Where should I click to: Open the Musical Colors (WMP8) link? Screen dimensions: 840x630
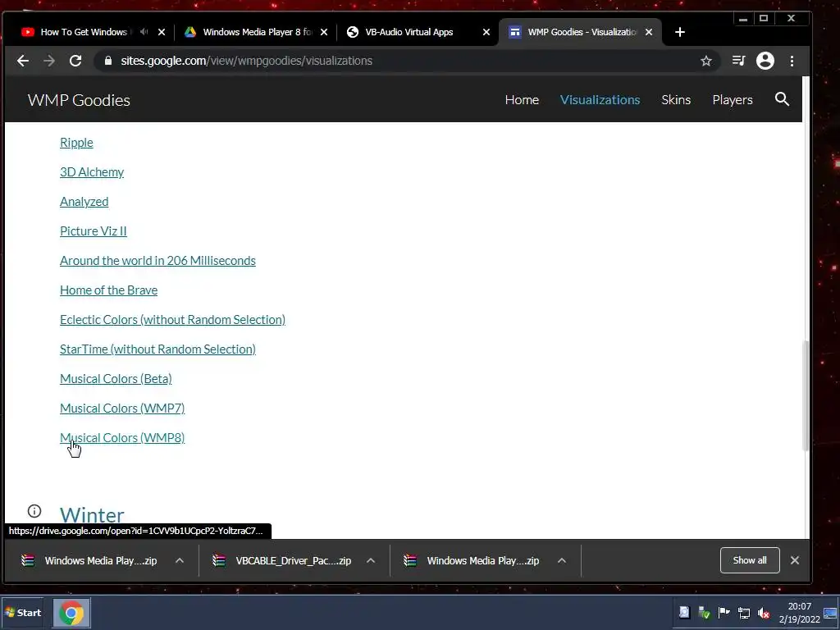click(122, 437)
